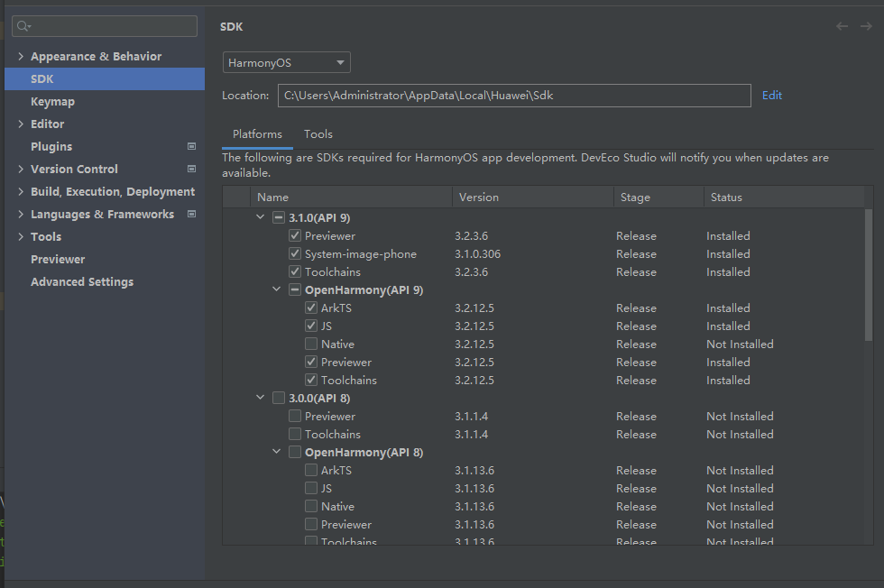
Task: Click the Name column header
Action: pyautogui.click(x=351, y=198)
